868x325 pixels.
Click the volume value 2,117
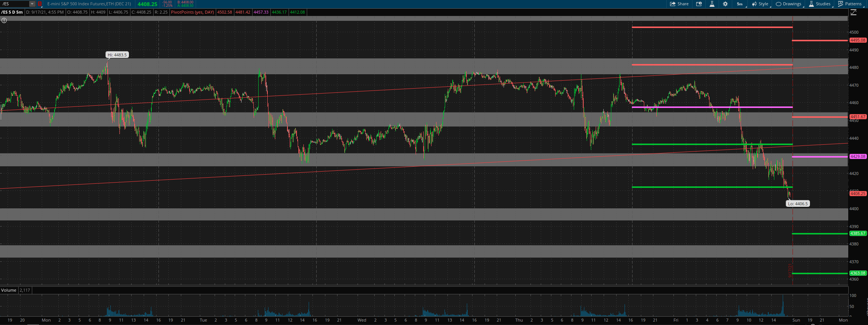(25, 290)
